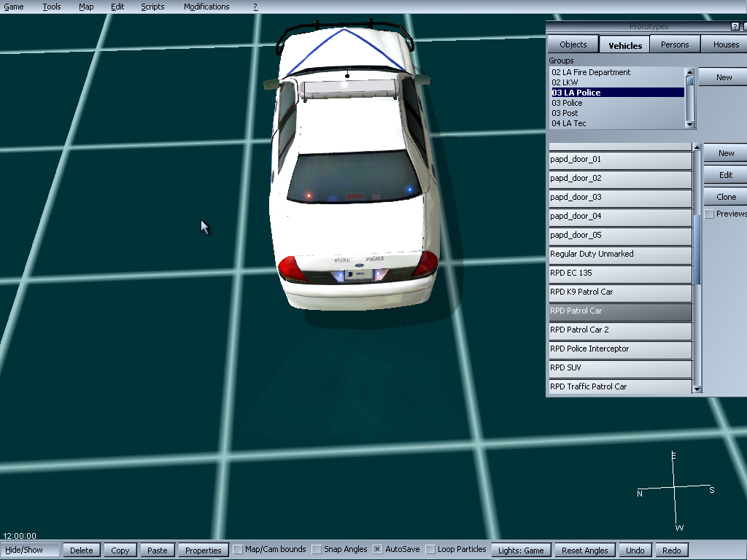This screenshot has width=747, height=560.
Task: Select the Regular Duty Unmarked prototype
Action: [620, 254]
